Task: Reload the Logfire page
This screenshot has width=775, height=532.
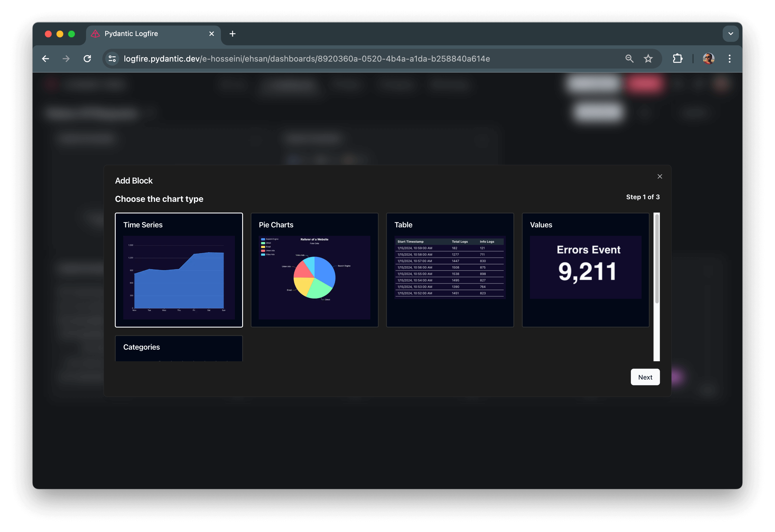Action: [87, 59]
